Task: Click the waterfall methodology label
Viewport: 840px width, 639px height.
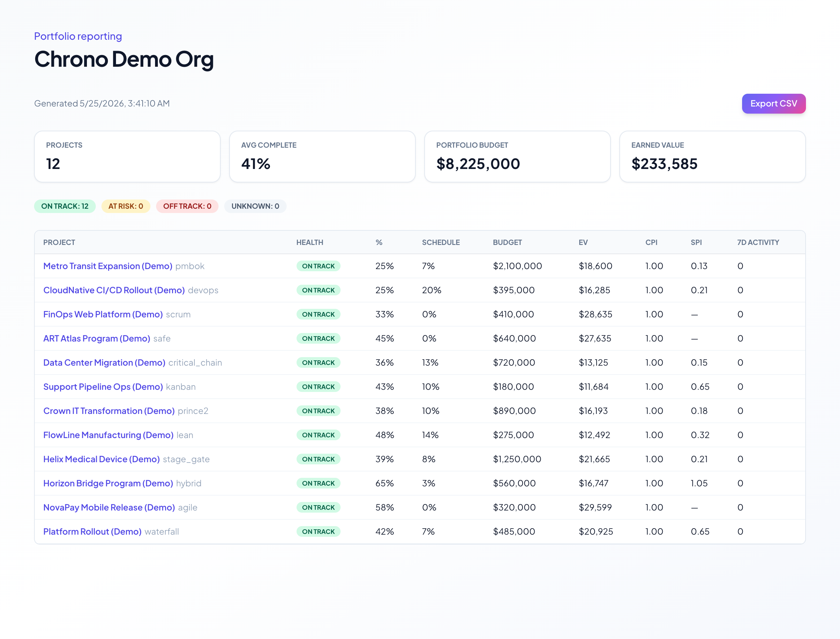Action: (161, 532)
